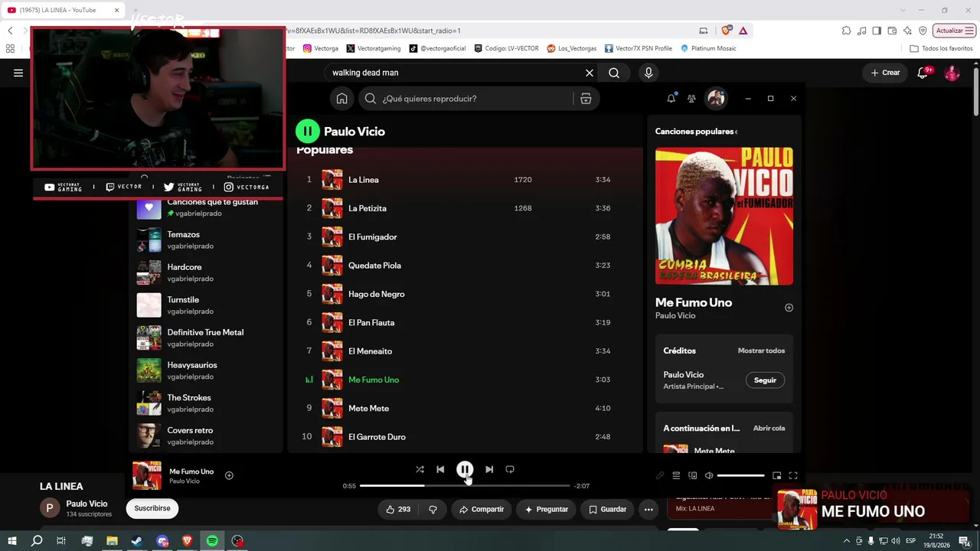Open Steam from the Windows taskbar
The height and width of the screenshot is (551, 980).
(x=137, y=541)
